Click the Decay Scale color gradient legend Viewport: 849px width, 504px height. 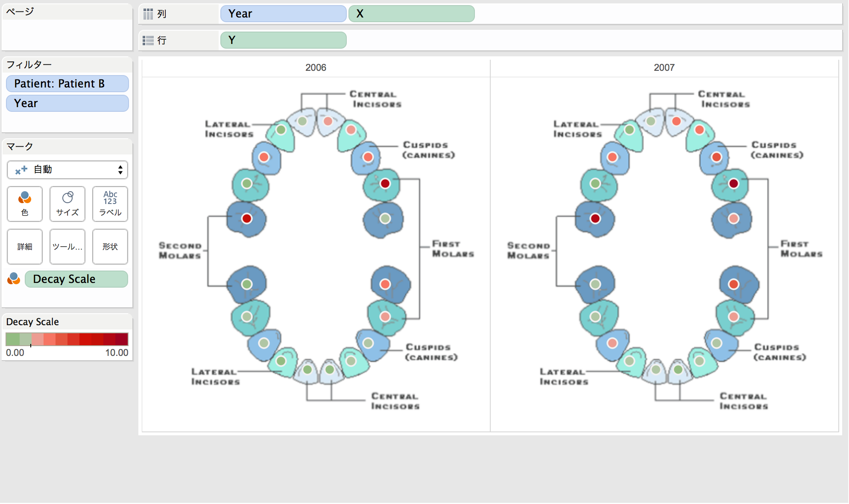point(67,339)
